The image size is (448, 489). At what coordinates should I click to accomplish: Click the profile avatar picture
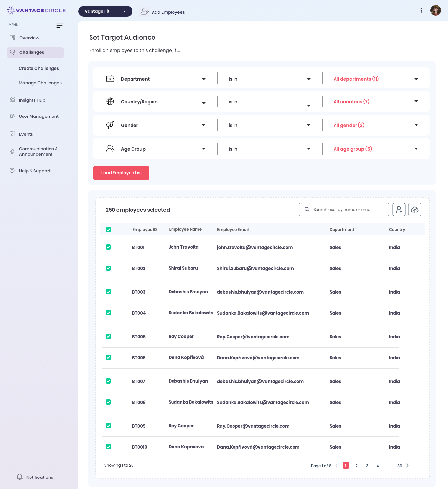coord(436,10)
